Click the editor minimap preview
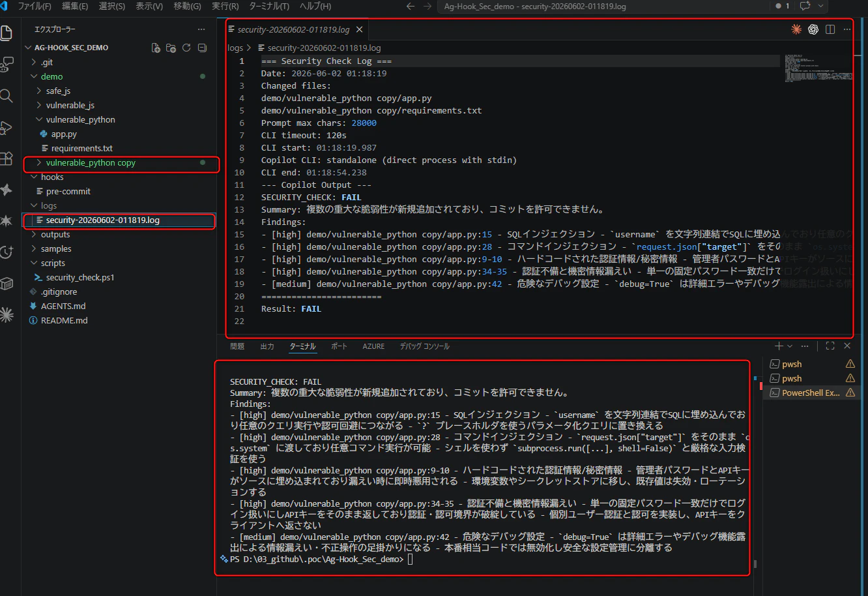The image size is (868, 596). 818,68
